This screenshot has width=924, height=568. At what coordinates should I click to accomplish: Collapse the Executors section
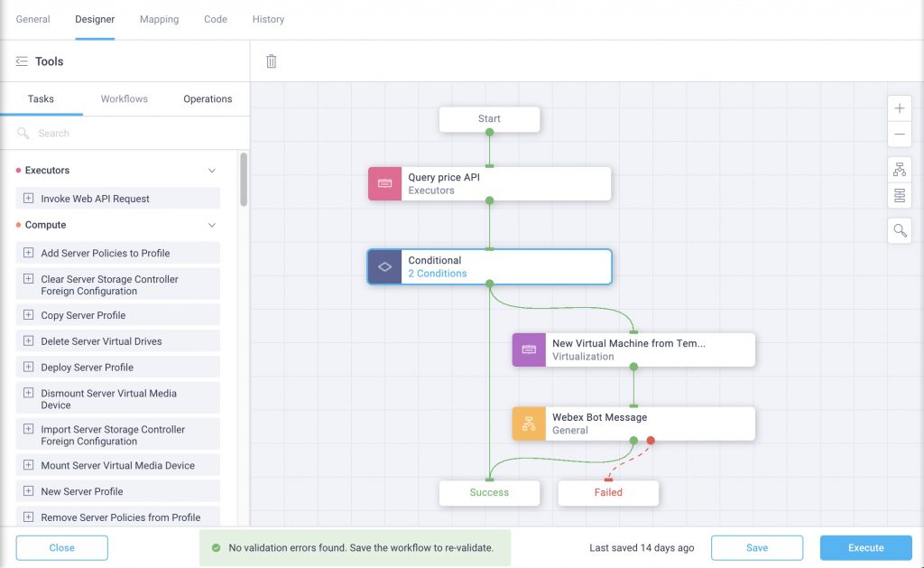coord(212,170)
